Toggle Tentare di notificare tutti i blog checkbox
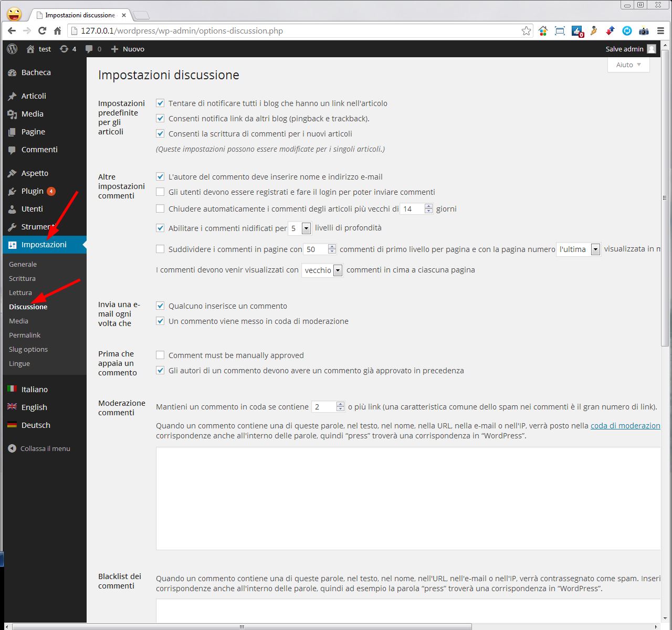 click(160, 103)
